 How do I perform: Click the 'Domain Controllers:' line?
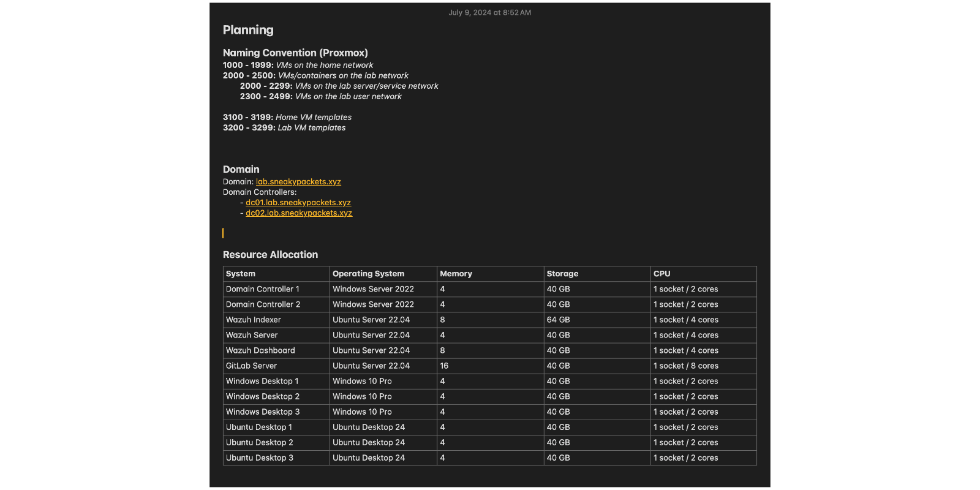click(260, 192)
